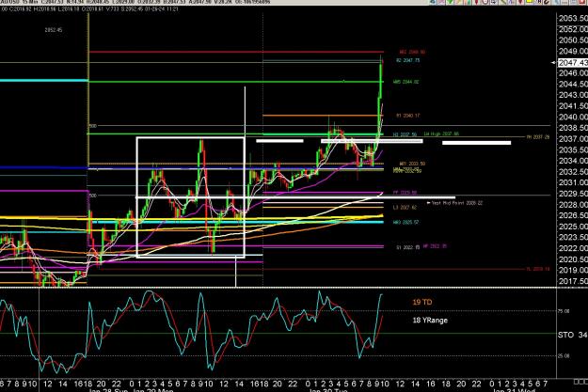Click the 25.00 stochastic level value
Image resolution: width=588 pixels, height=392 pixels.
[x=564, y=355]
